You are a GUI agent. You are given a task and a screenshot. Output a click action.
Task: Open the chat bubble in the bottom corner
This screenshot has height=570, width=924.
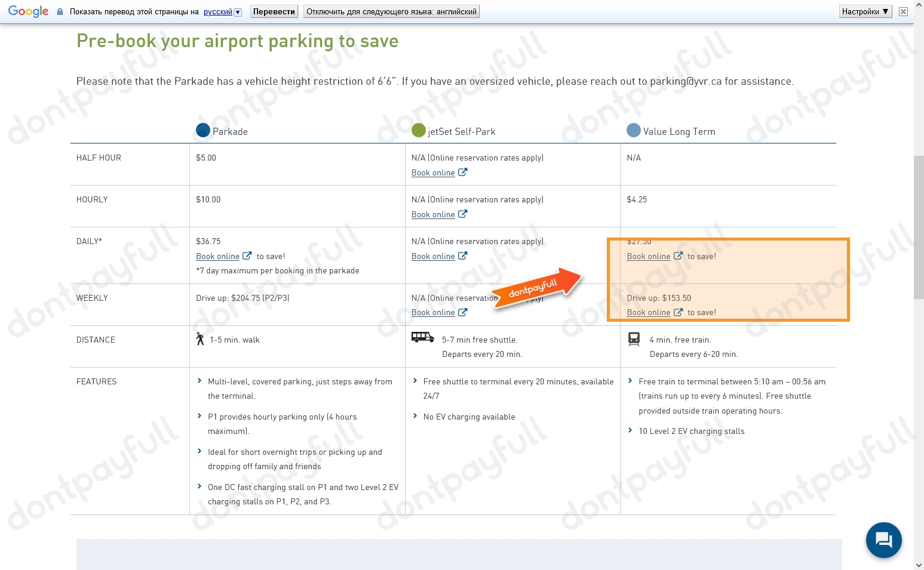(883, 540)
